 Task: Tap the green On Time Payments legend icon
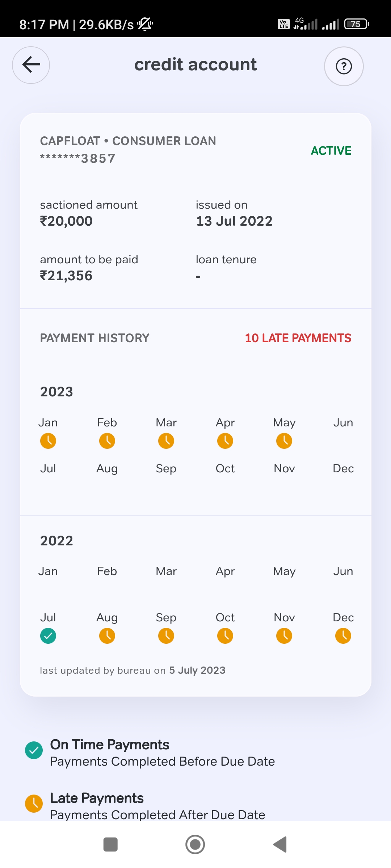(34, 750)
